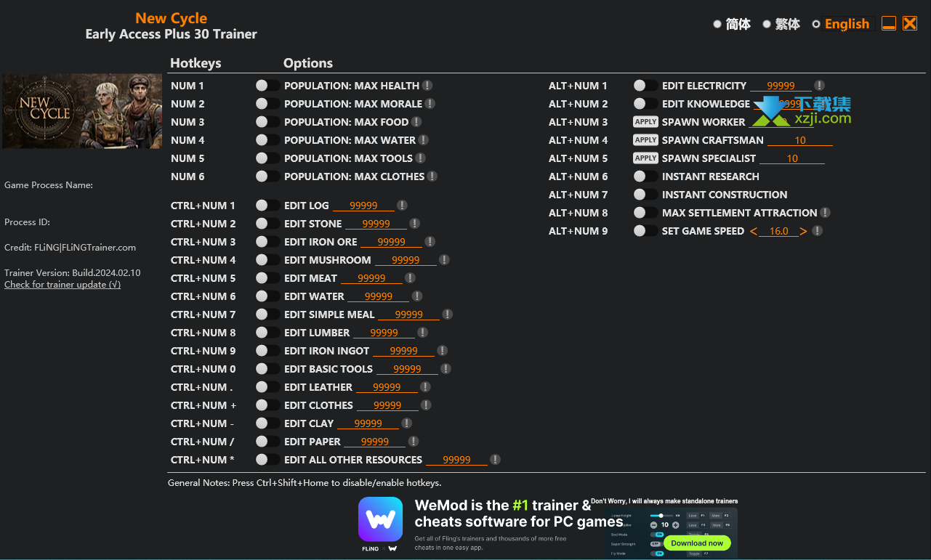Close the trainer window

point(910,23)
